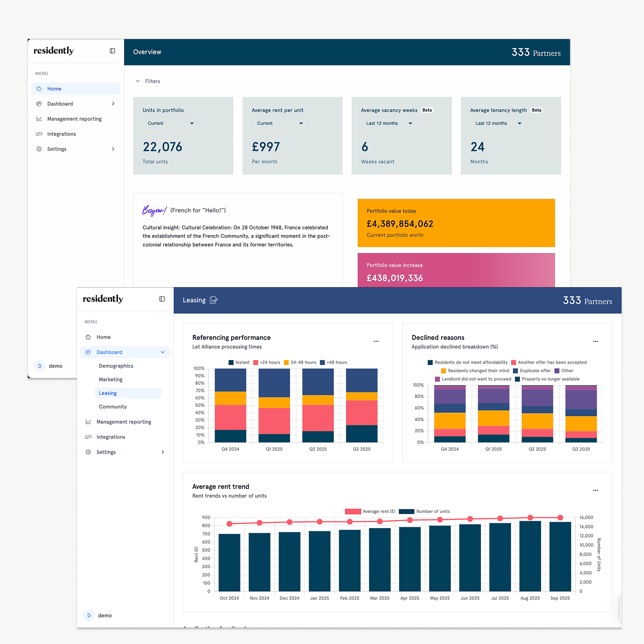Click Integrations icon in Overview window sidebar
Screen dimensions: 644x644
tap(39, 134)
